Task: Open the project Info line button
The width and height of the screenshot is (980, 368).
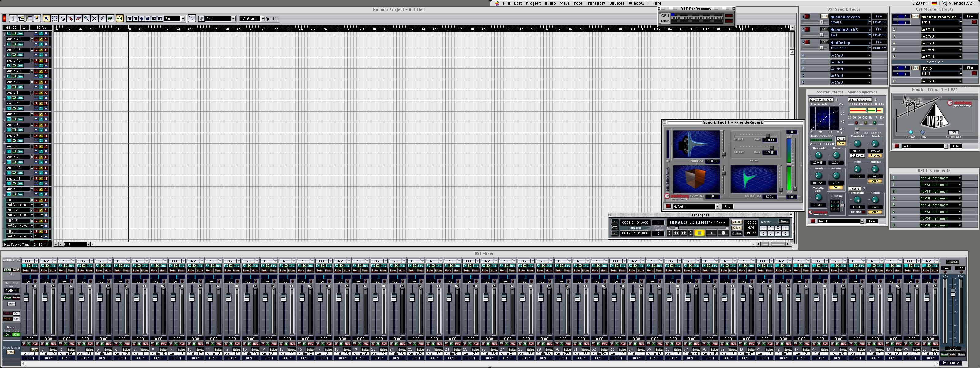Action: pos(13,18)
